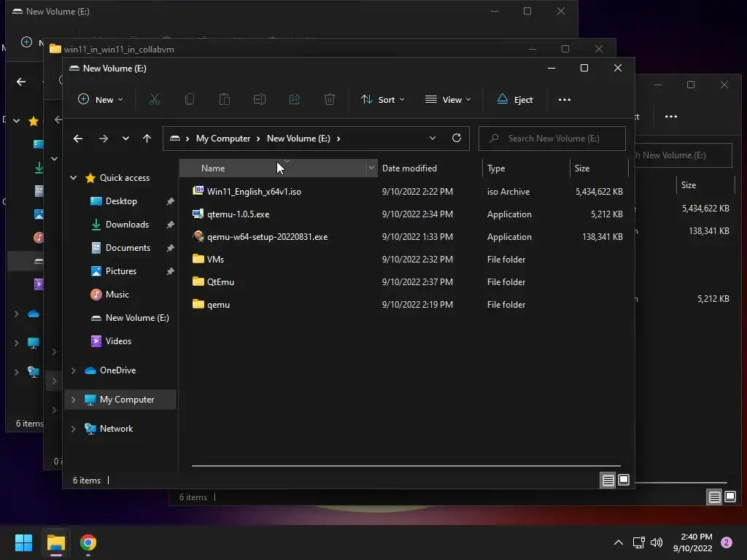The width and height of the screenshot is (747, 560).
Task: Click the Copy icon in toolbar
Action: point(190,99)
